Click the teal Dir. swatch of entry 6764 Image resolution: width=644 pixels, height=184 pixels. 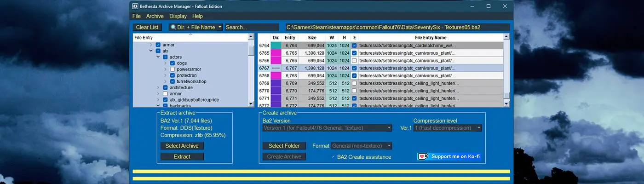(276, 46)
